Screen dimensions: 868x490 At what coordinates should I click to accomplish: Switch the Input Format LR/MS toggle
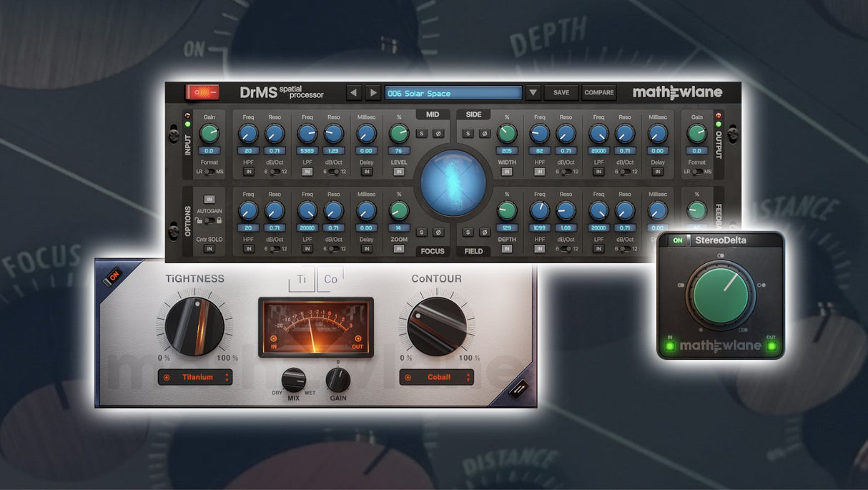(x=209, y=172)
